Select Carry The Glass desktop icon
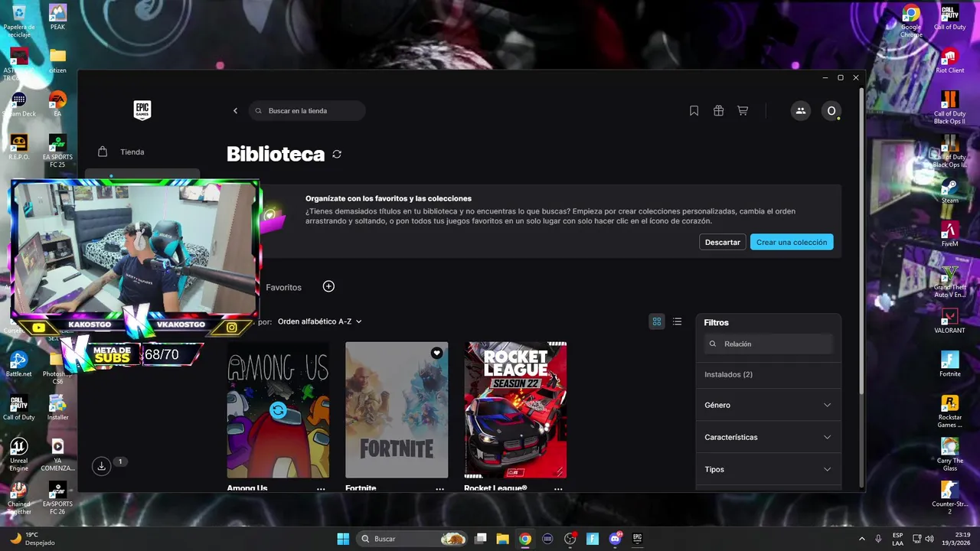The image size is (980, 551). [x=950, y=455]
